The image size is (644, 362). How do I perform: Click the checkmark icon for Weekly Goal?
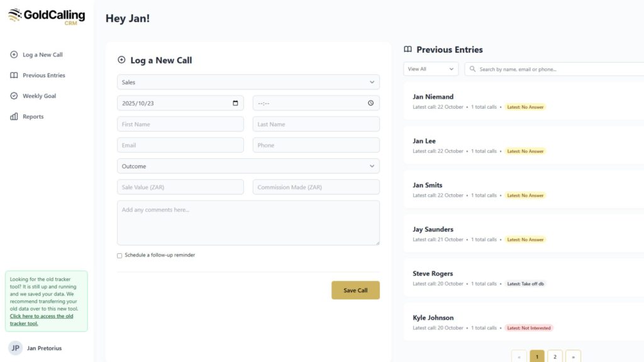[14, 96]
